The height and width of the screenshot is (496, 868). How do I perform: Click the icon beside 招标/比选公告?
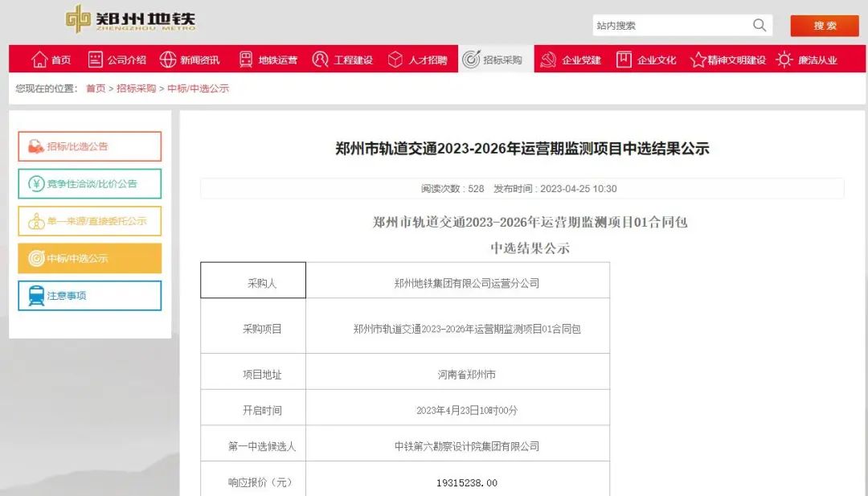pos(36,146)
